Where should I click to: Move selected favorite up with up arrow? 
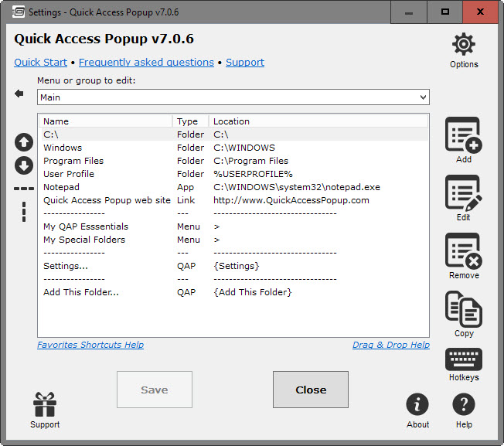[x=24, y=142]
